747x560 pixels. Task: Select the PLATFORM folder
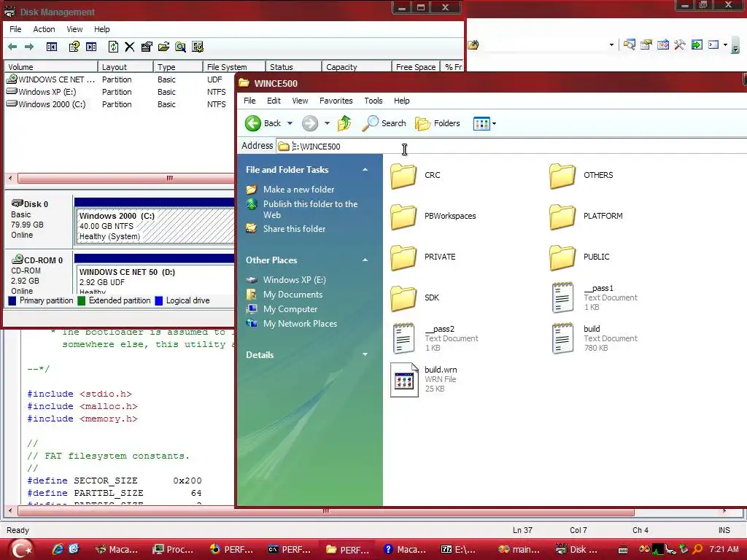point(586,216)
